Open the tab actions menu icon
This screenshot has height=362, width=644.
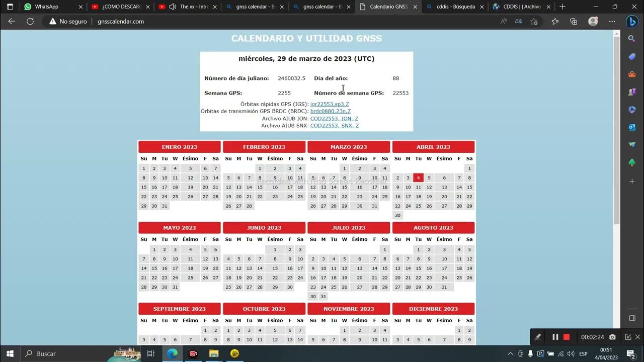[10, 7]
